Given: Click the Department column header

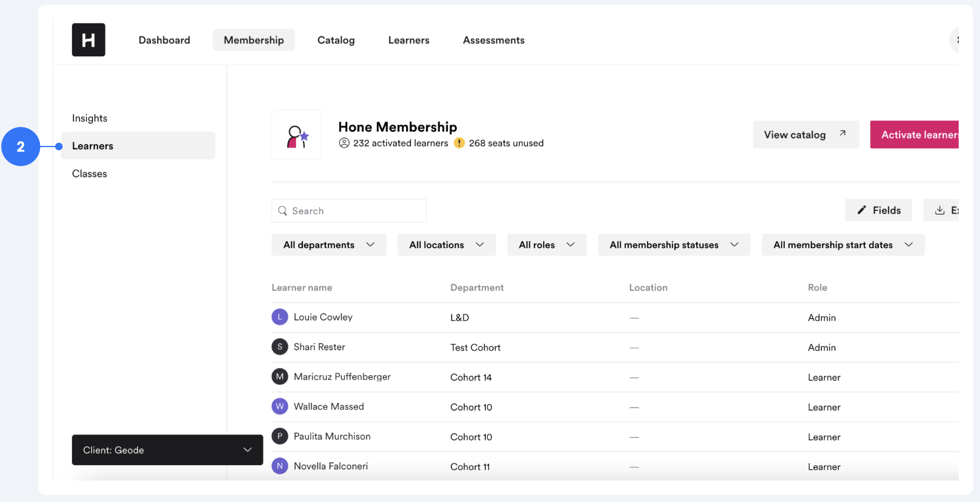Looking at the screenshot, I should pos(477,287).
